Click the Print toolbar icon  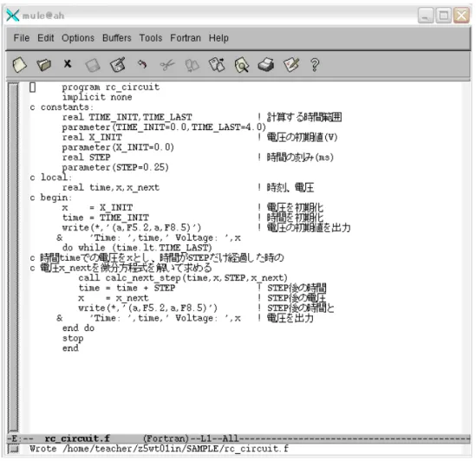[266, 65]
